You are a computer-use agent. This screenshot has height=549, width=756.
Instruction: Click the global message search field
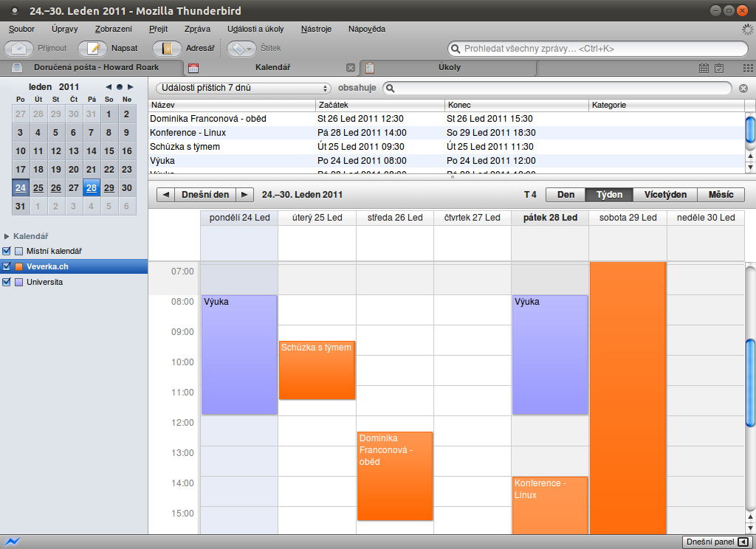(598, 49)
